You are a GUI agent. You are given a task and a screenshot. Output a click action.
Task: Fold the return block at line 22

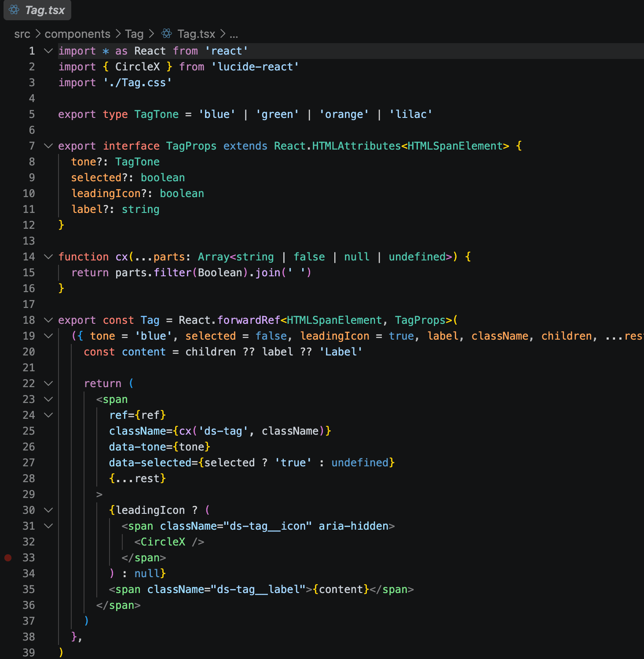point(48,384)
